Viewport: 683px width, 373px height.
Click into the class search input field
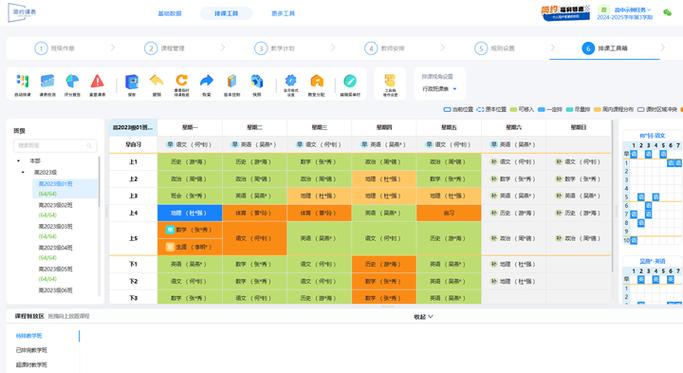coord(55,146)
